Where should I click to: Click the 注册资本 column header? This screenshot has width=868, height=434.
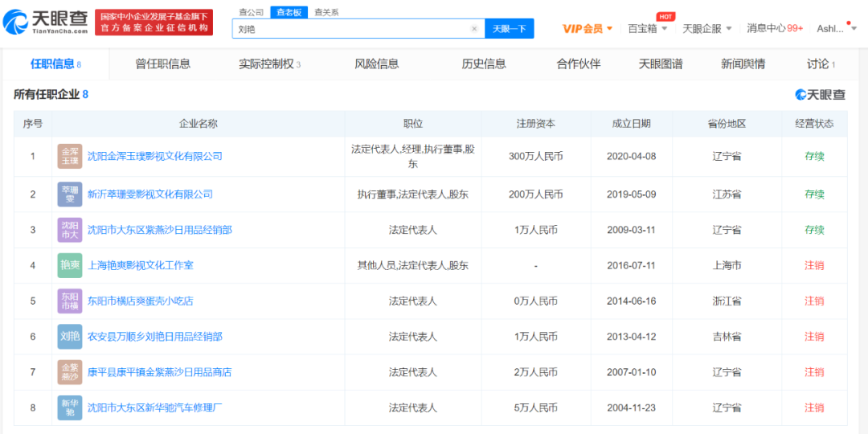pos(535,124)
